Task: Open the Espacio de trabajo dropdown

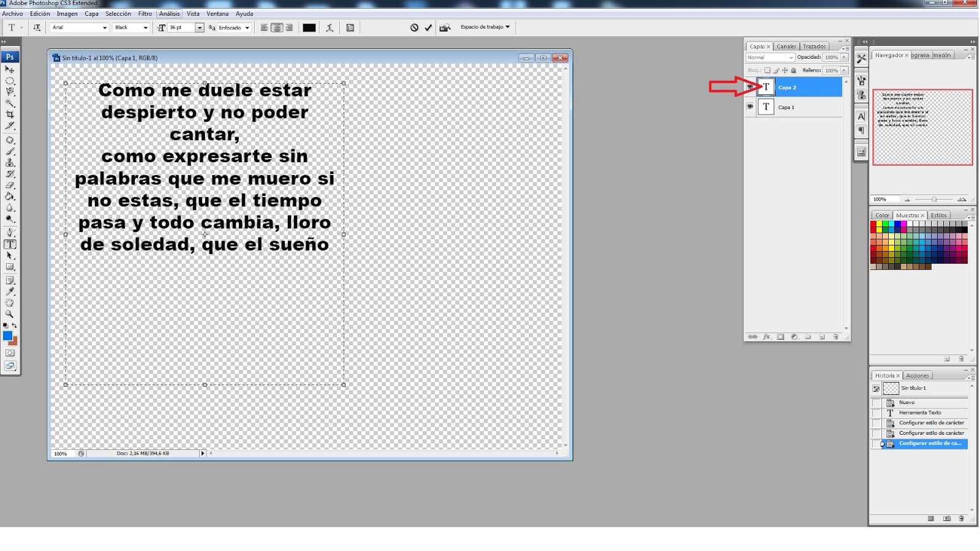Action: pyautogui.click(x=485, y=27)
